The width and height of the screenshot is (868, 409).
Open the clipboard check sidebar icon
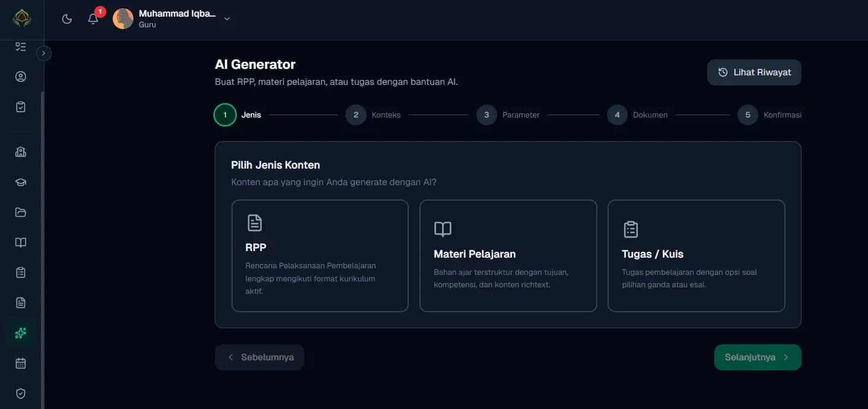click(21, 107)
